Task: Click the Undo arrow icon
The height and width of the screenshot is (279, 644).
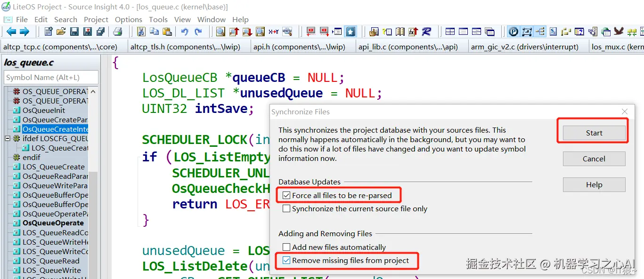Action: 185,32
